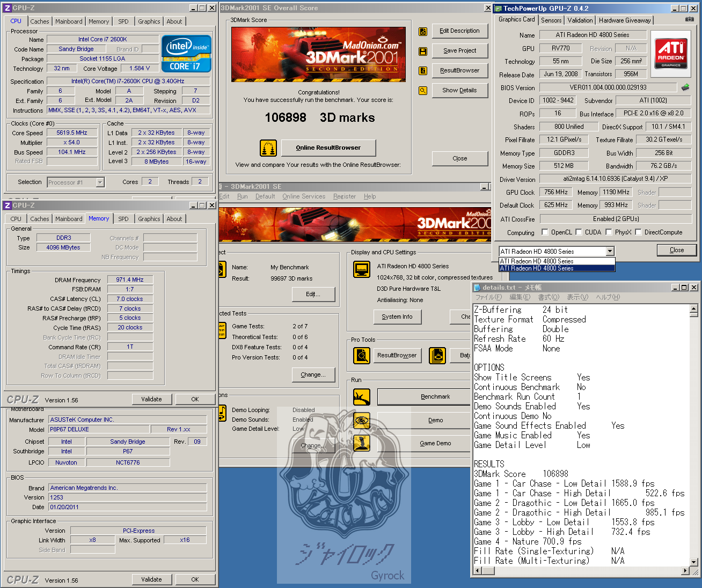Open the Notepad ファイル(F) menu
Viewport: 702px width, 588px height.
tap(488, 297)
